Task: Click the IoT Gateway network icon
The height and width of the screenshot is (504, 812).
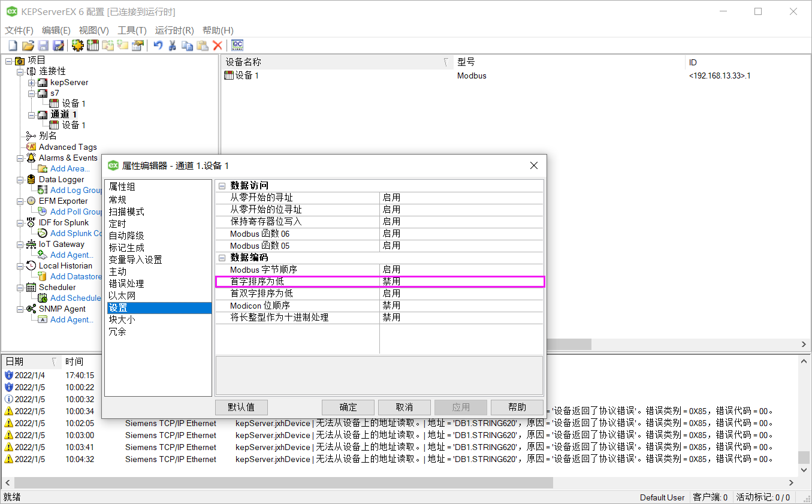Action: click(31, 244)
